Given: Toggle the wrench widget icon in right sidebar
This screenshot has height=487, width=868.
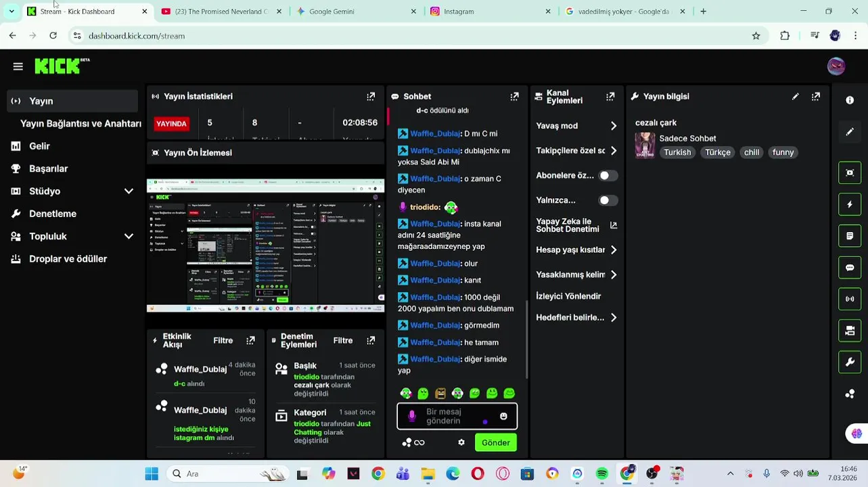Looking at the screenshot, I should click(850, 362).
